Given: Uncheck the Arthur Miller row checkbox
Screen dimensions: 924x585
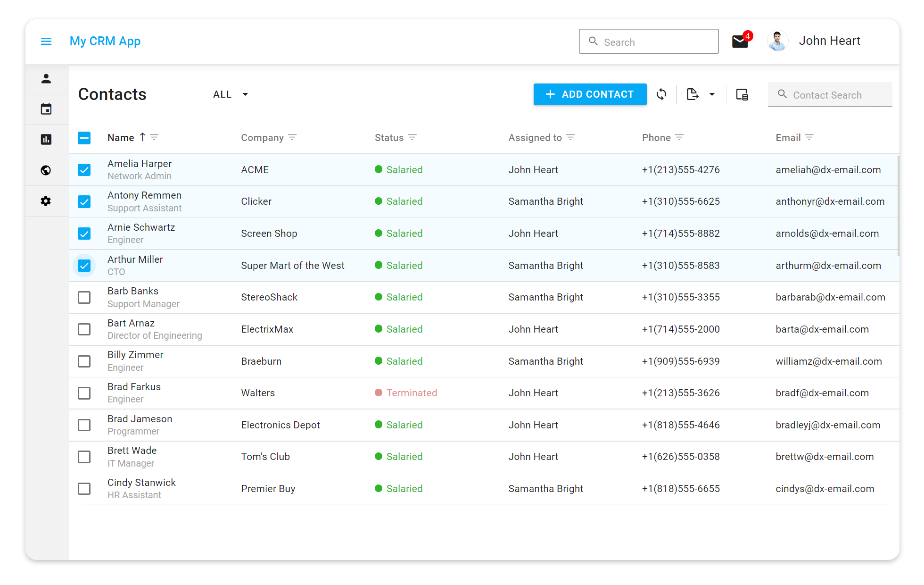Looking at the screenshot, I should (x=84, y=266).
